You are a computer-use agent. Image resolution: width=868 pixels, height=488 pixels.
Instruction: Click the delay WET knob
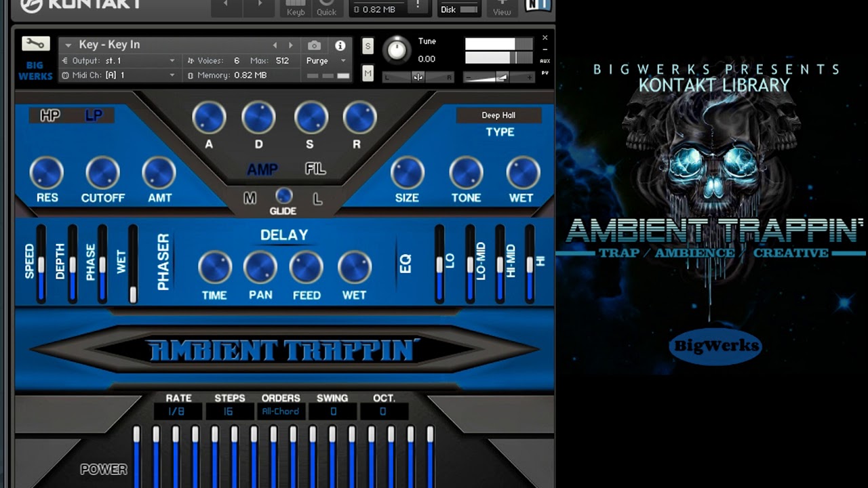[355, 268]
